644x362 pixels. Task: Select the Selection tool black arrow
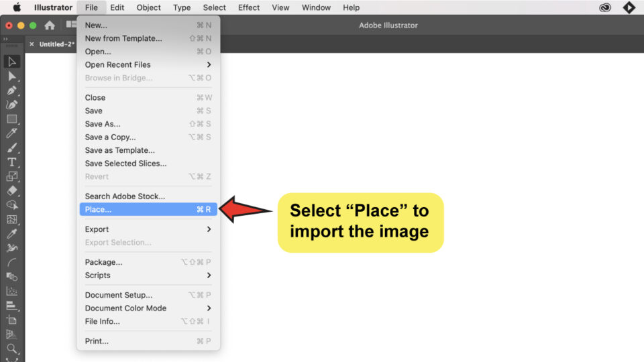11,62
